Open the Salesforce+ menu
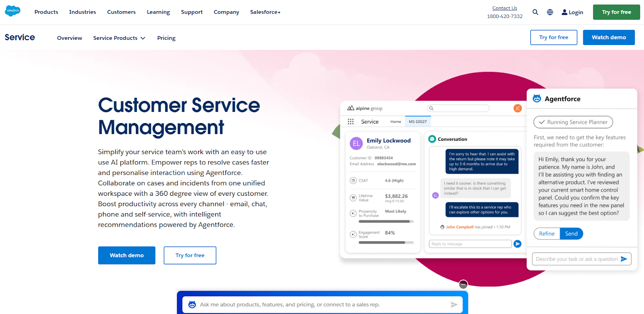This screenshot has width=644, height=314. (265, 12)
